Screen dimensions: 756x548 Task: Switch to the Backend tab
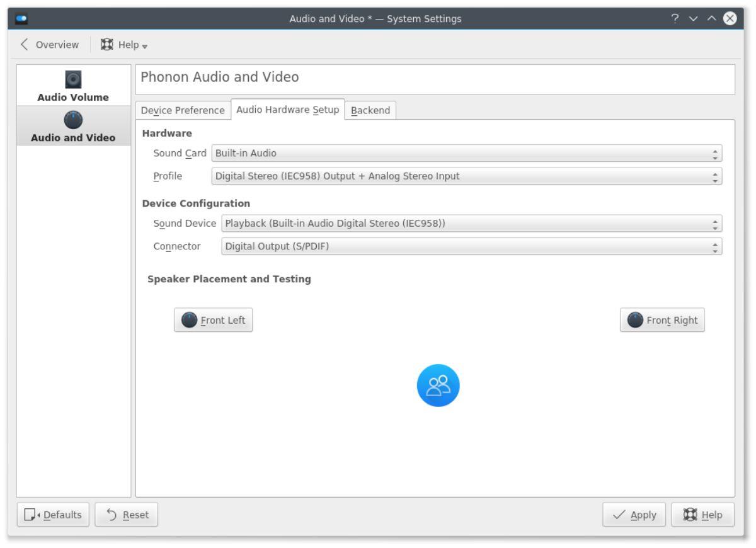pyautogui.click(x=372, y=110)
